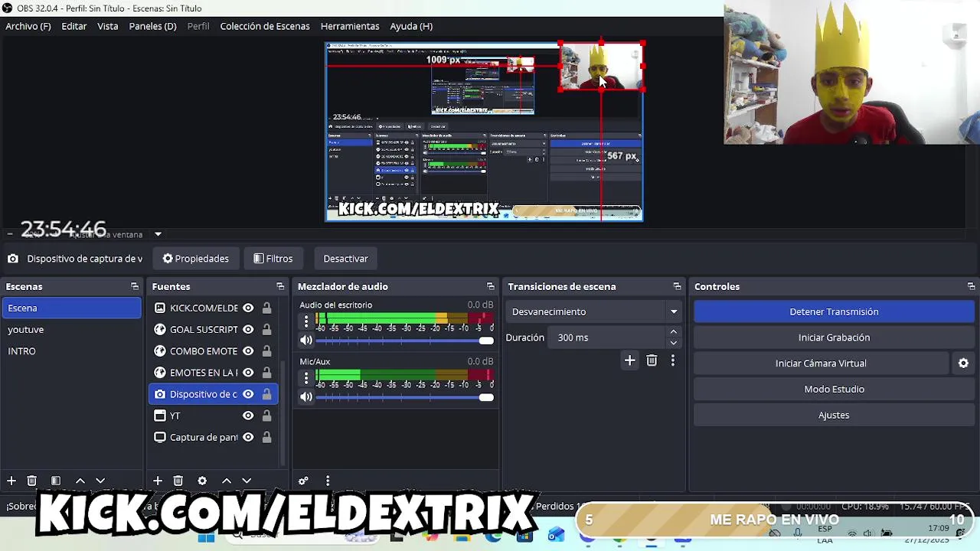Move source up arrow in Fuentes toolbar
The width and height of the screenshot is (980, 551).
[x=227, y=481]
